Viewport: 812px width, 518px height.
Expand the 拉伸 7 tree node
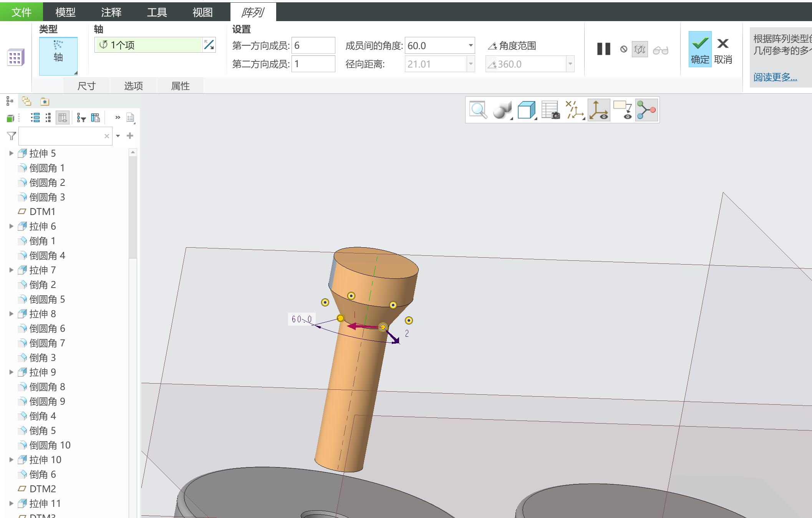click(x=11, y=270)
